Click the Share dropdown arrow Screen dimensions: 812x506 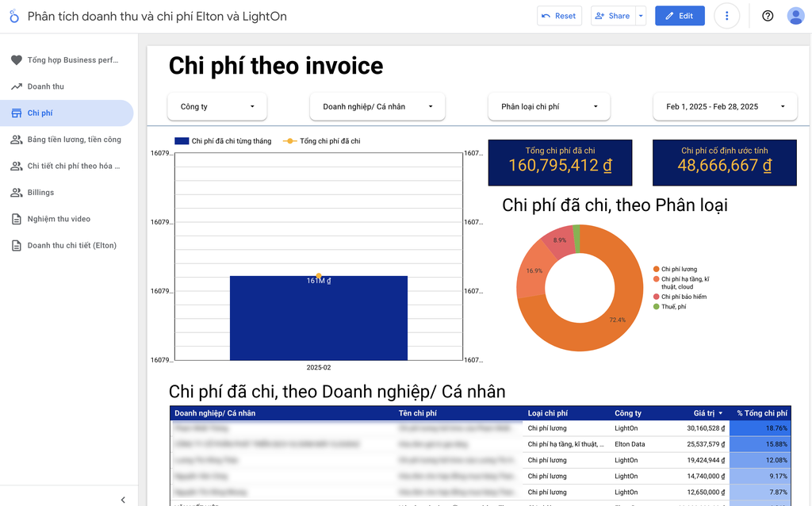click(641, 16)
